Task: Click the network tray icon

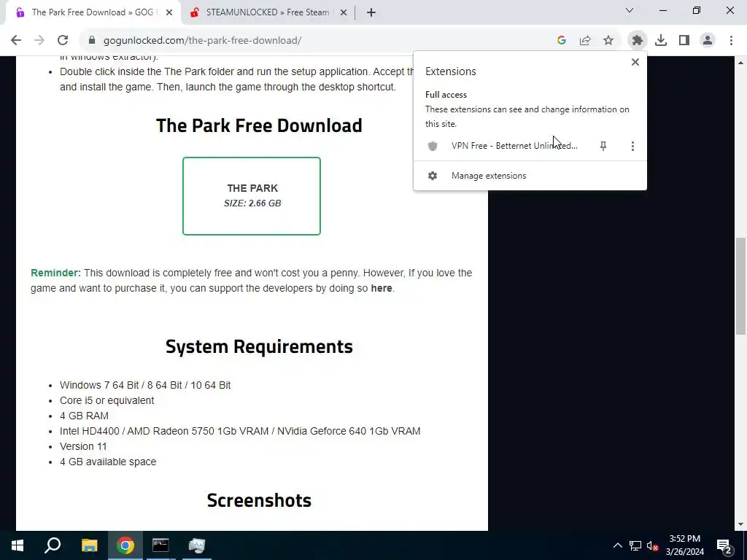Action: (x=635, y=545)
